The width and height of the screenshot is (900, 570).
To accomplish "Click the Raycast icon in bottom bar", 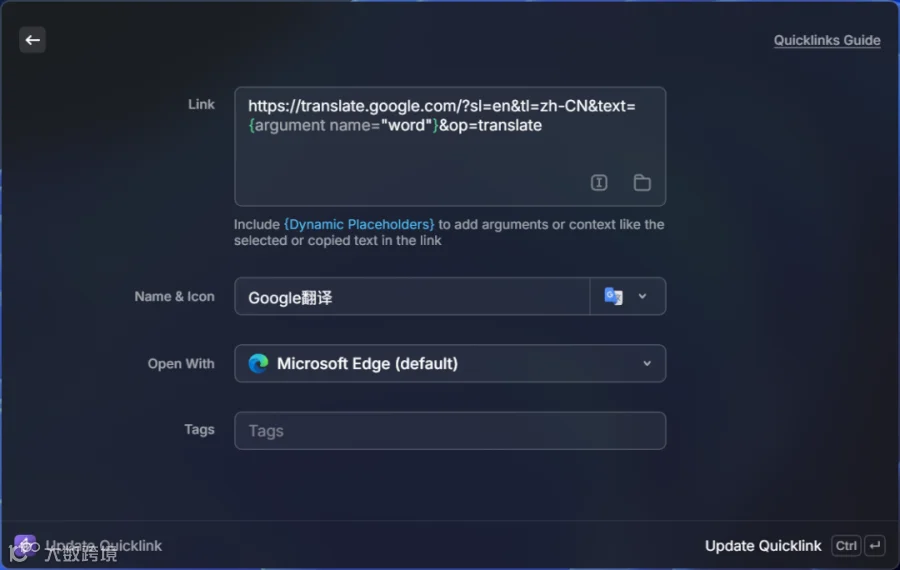I will [x=24, y=545].
